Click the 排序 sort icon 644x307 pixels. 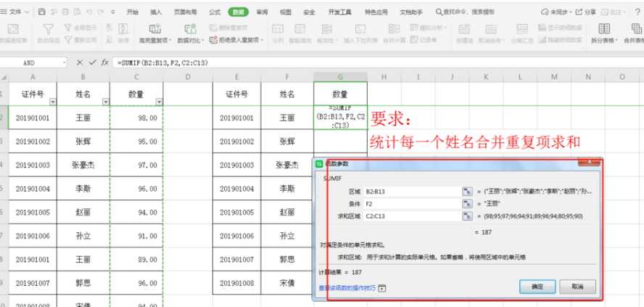tap(123, 29)
